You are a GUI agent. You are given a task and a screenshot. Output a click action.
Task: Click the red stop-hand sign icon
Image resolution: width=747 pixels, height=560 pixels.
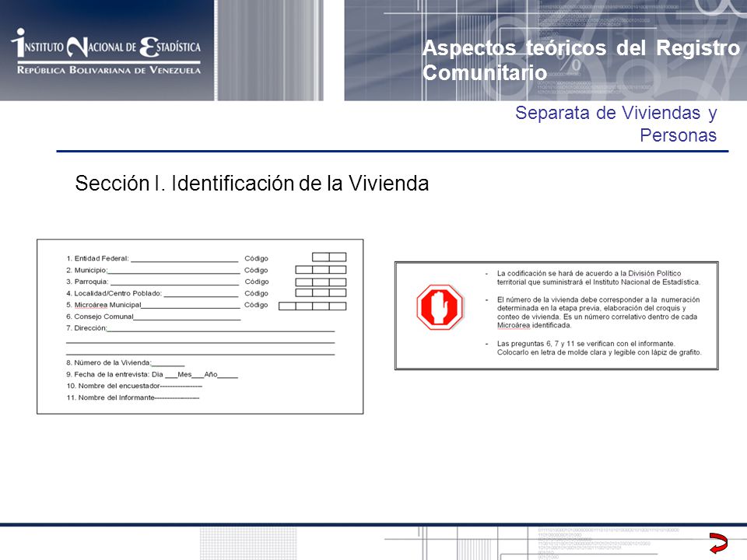[439, 307]
